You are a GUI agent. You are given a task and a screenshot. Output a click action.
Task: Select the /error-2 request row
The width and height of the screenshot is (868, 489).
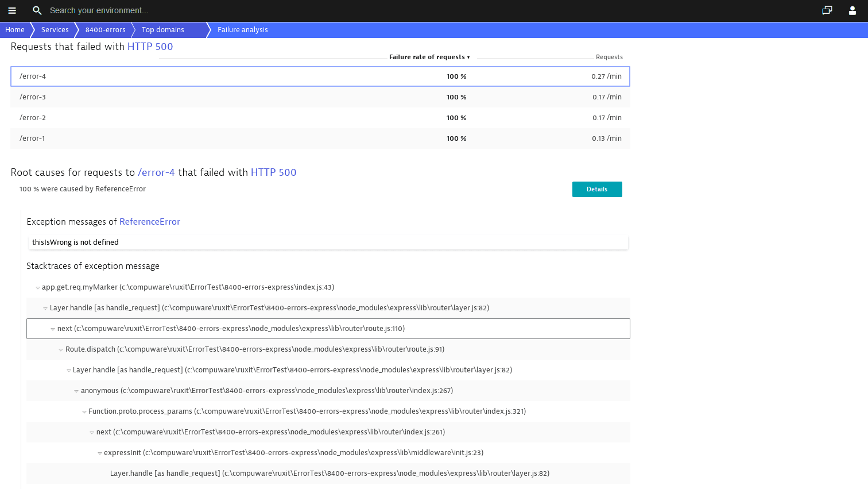320,118
